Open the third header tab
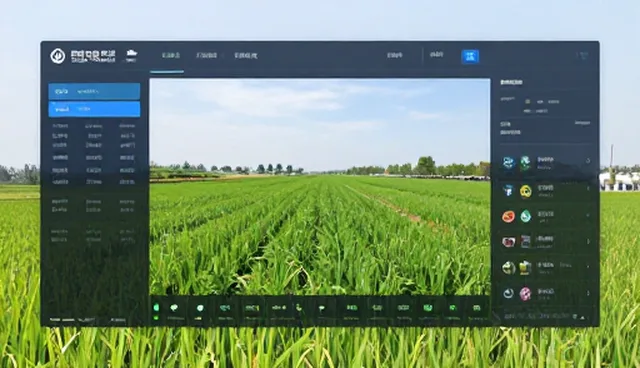The image size is (640, 368). pyautogui.click(x=246, y=55)
